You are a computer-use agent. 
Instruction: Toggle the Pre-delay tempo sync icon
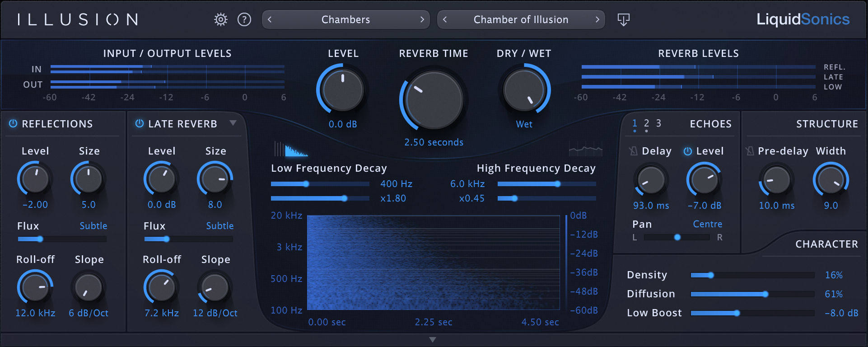(750, 151)
